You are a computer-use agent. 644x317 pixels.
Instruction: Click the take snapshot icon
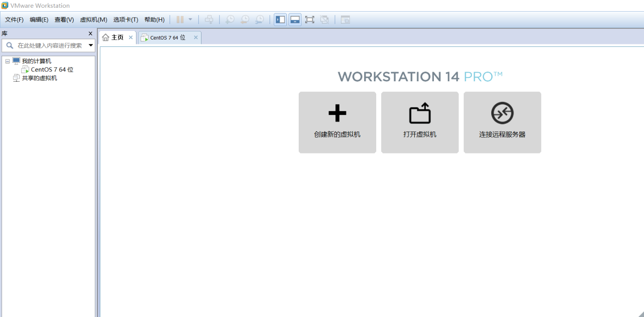[x=230, y=19]
